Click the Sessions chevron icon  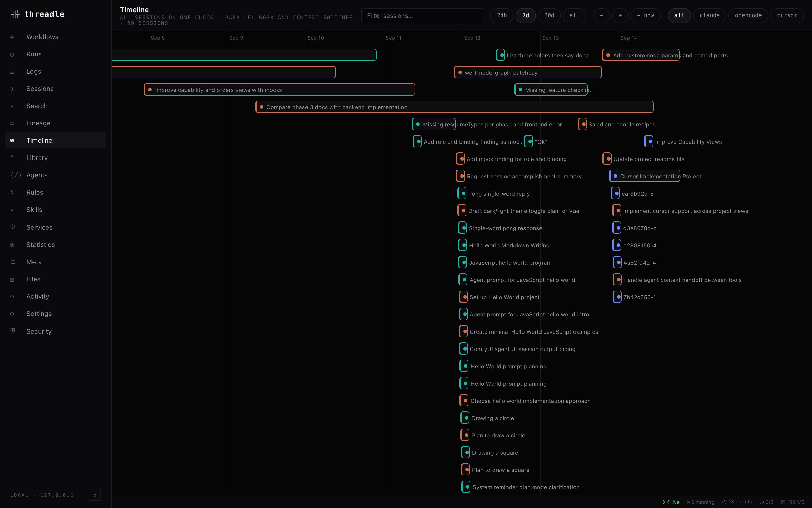pyautogui.click(x=12, y=89)
